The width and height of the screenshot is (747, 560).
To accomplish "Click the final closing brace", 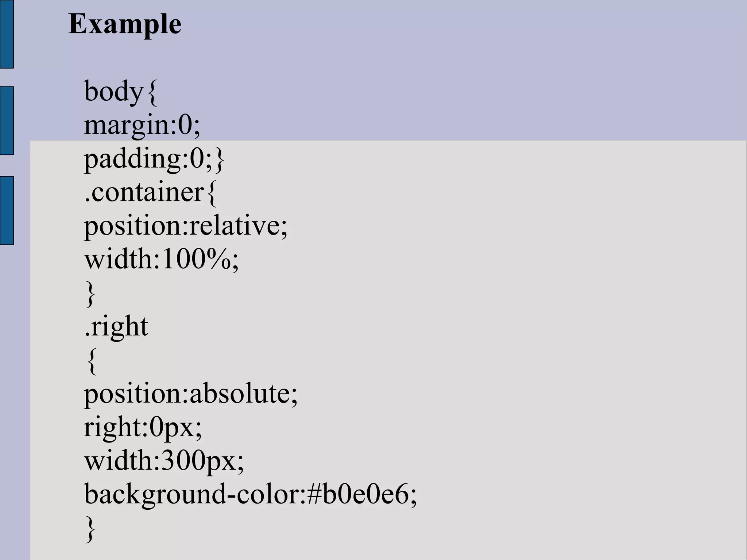I will coord(90,529).
